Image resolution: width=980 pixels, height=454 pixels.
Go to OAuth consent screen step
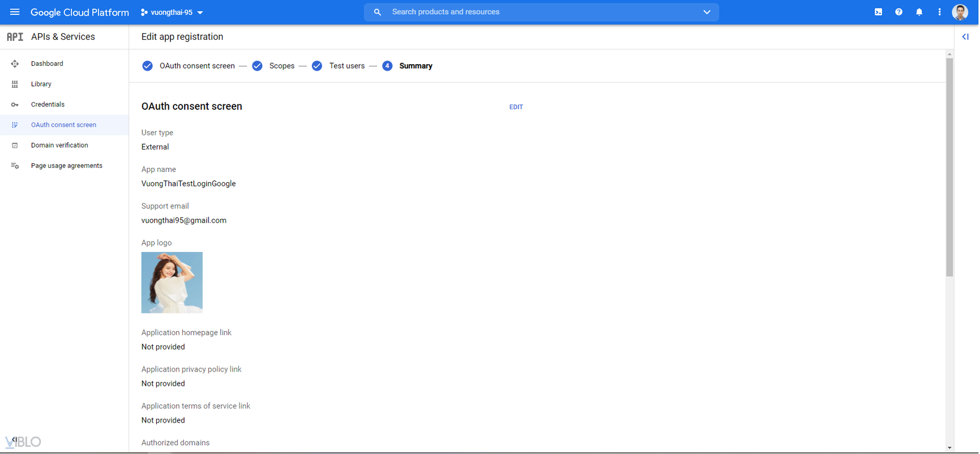click(197, 66)
